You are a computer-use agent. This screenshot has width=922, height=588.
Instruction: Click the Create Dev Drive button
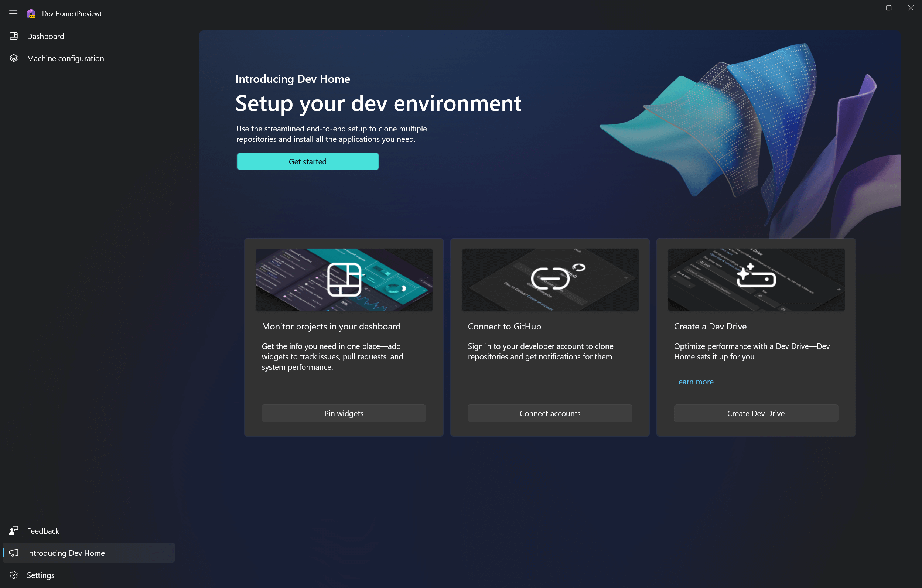756,413
